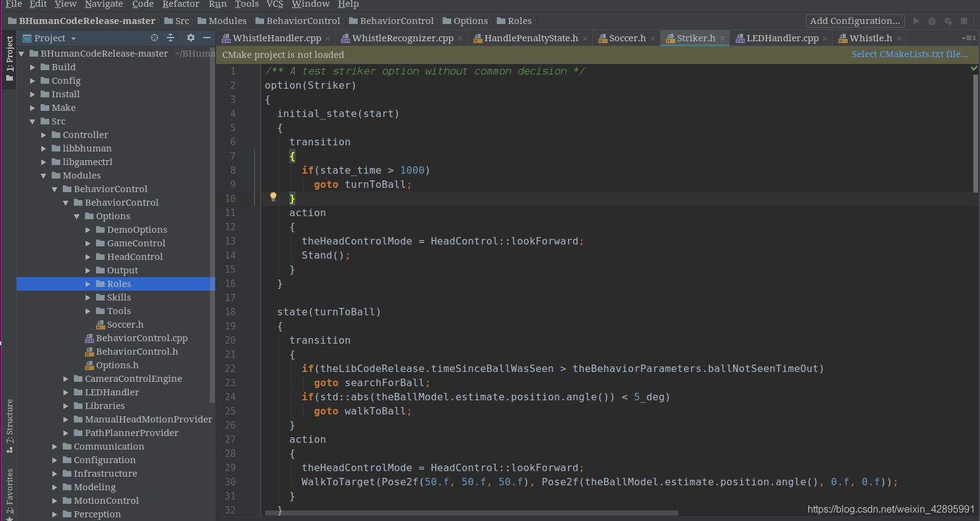
Task: Close the Striker.h tab
Action: click(x=722, y=39)
